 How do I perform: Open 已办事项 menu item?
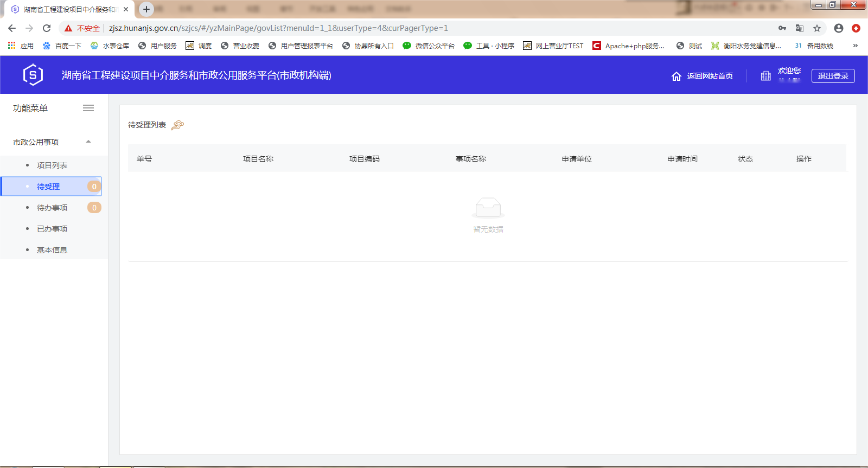point(52,229)
